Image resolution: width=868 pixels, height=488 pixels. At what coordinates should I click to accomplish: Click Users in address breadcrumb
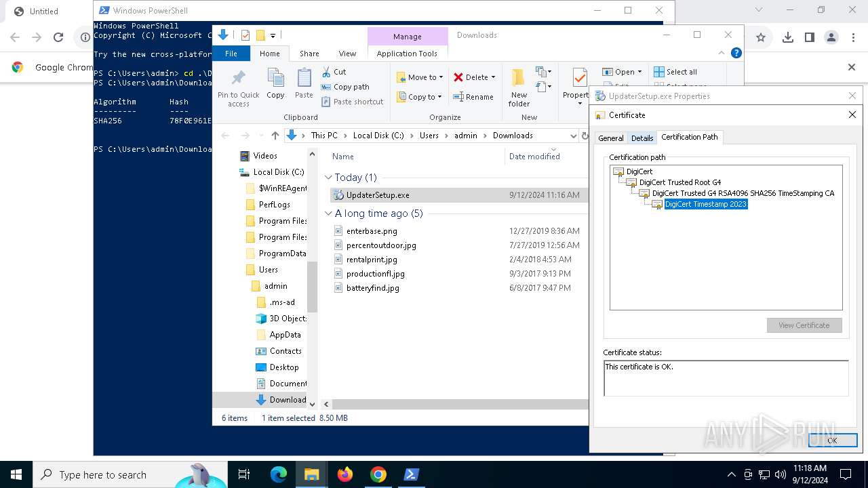pyautogui.click(x=429, y=136)
